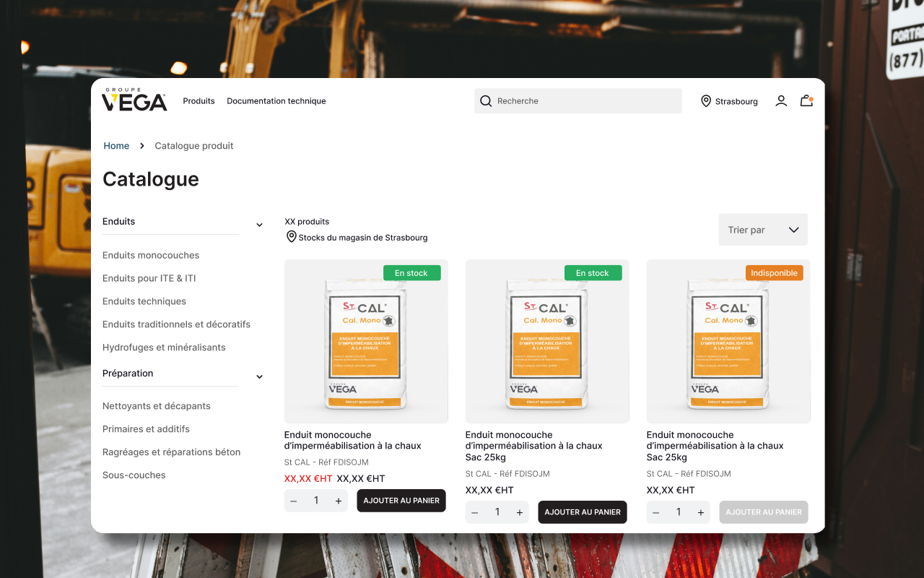
Task: Click the search magnifier icon
Action: [x=486, y=100]
